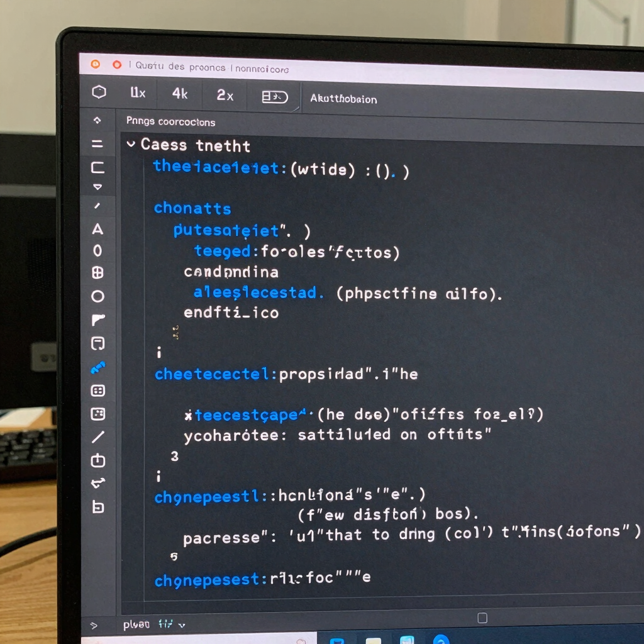The height and width of the screenshot is (644, 644).
Task: Click the line containing 'disfton' and 'bos'
Action: (x=387, y=514)
